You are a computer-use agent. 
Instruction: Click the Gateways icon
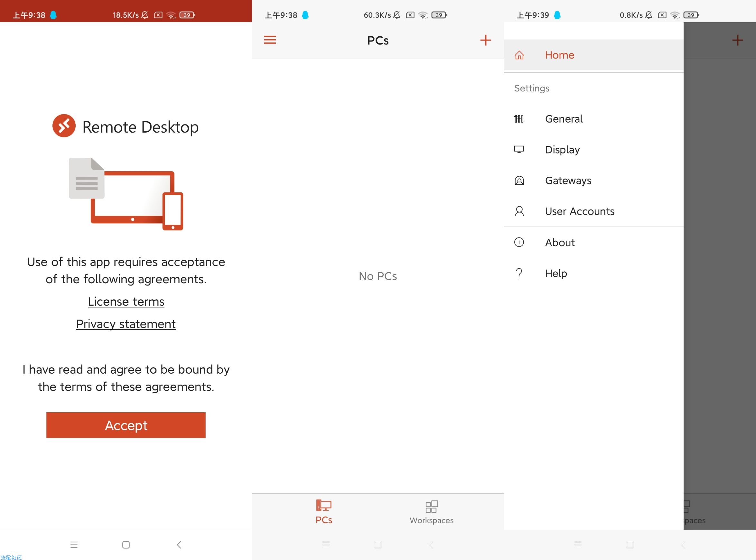pyautogui.click(x=519, y=180)
